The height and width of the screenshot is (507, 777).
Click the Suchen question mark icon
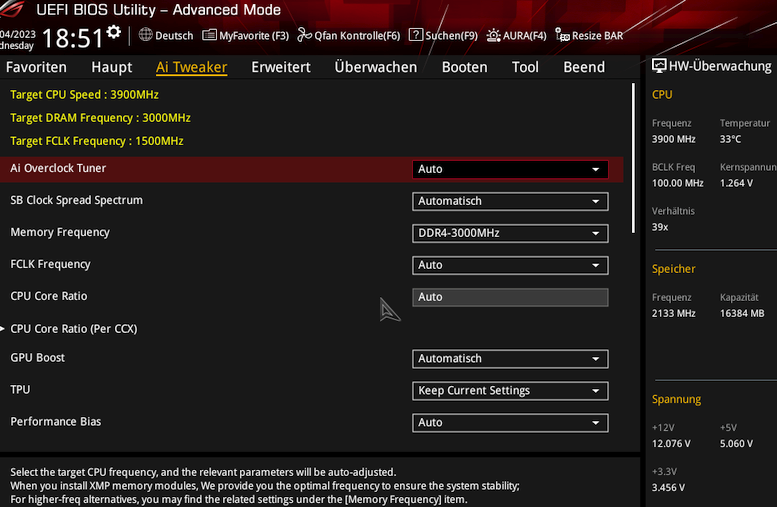click(416, 35)
